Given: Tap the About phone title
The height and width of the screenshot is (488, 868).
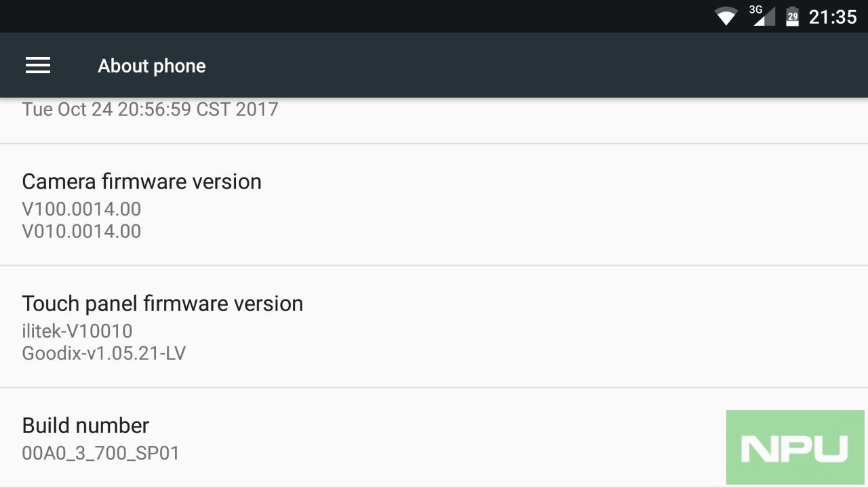Looking at the screenshot, I should [x=151, y=66].
